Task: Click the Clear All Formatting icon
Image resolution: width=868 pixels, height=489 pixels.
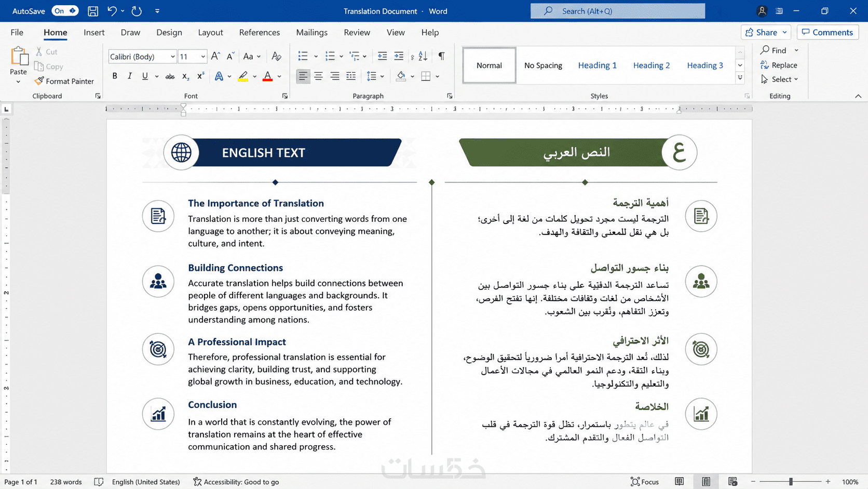Action: tap(277, 56)
